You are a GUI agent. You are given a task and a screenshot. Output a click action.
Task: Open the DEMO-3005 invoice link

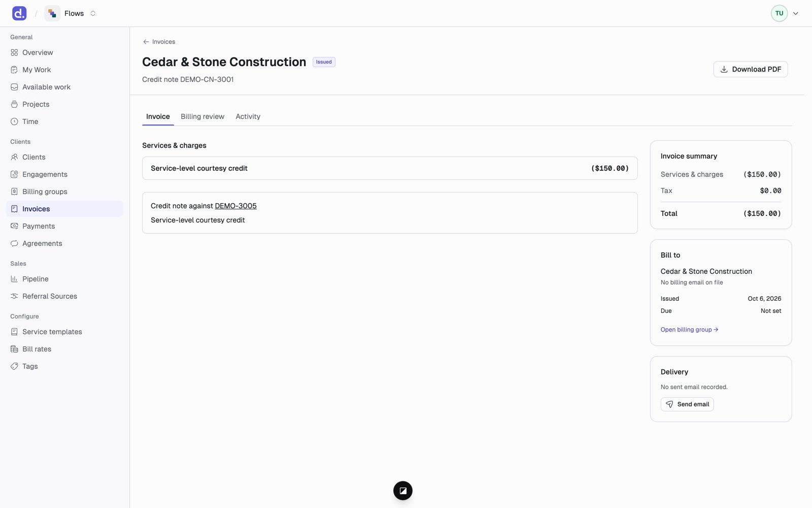pyautogui.click(x=235, y=206)
